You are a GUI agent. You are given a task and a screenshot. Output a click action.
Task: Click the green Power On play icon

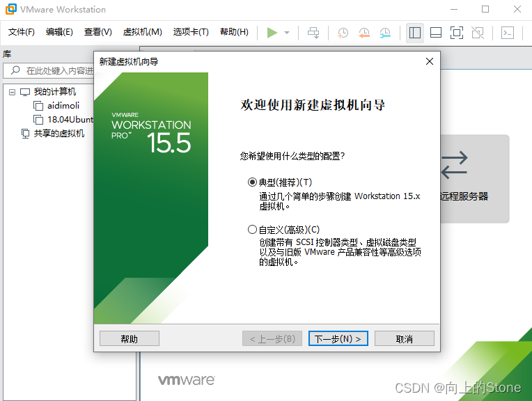(x=272, y=33)
